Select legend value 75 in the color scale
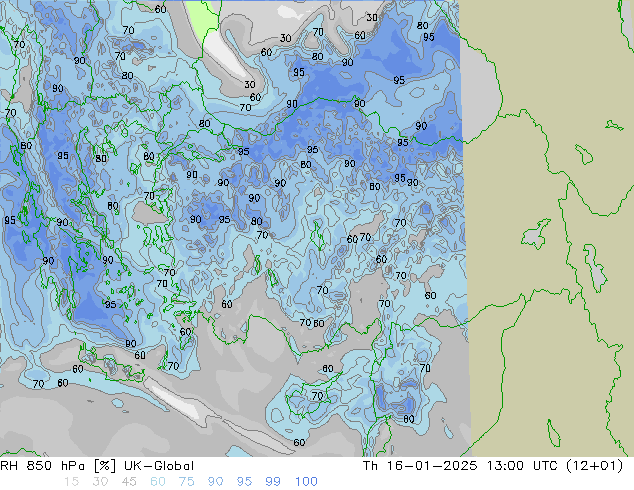634x490 pixels. tap(186, 482)
